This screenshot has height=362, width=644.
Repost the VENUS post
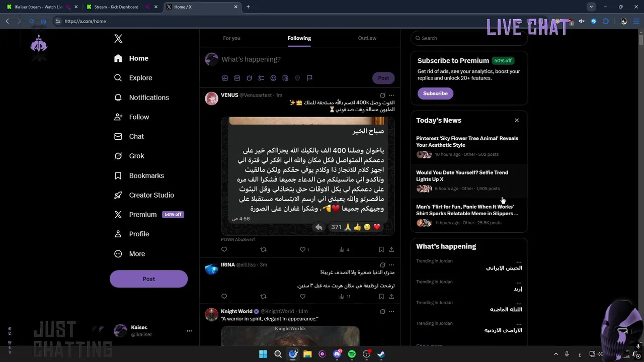(263, 249)
